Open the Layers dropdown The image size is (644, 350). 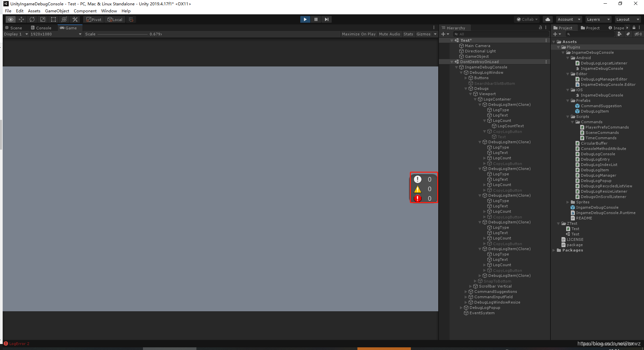598,19
